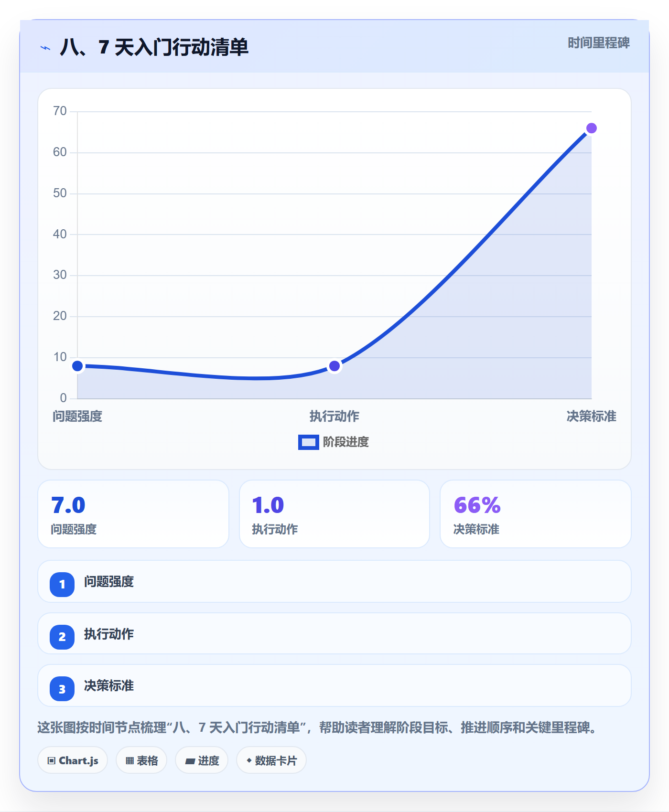The width and height of the screenshot is (669, 812).
Task: Click 问题强度 text in numbered row 1
Action: coord(109,582)
